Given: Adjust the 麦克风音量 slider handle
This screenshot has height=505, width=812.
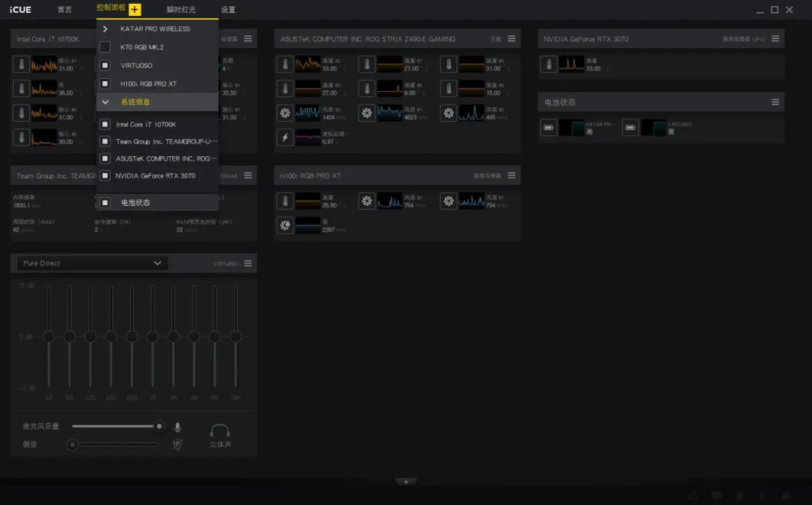Looking at the screenshot, I should [159, 426].
